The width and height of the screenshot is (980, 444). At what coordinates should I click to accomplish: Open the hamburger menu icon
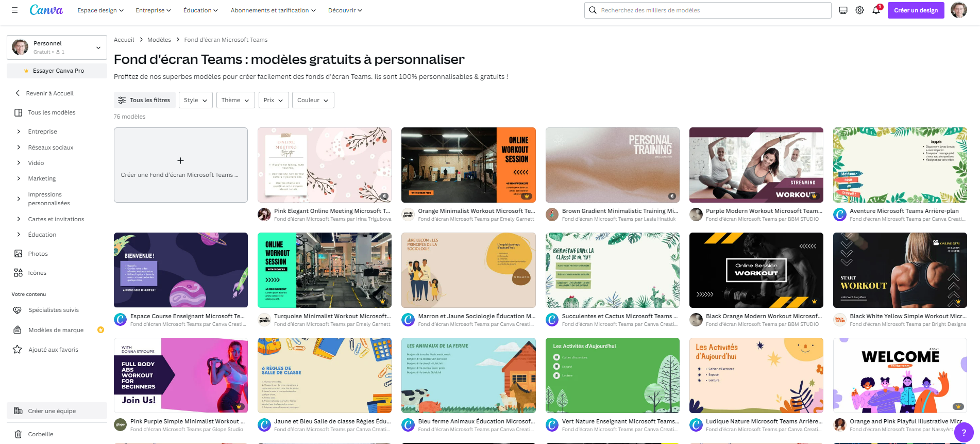tap(14, 10)
